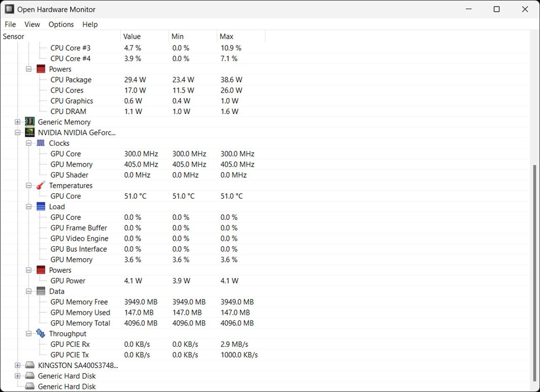Select the Clocks section icon
The image size is (540, 392).
click(40, 143)
